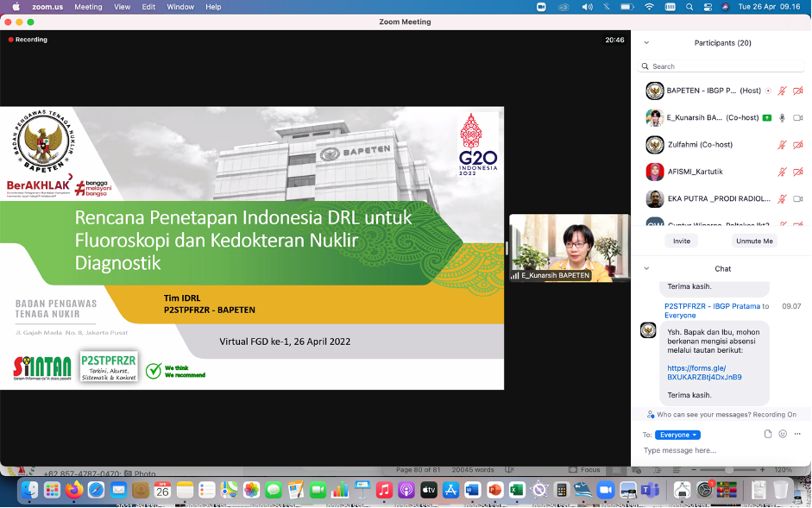Viewport: 812px width, 508px height.
Task: Open the 'Everyone' recipient dropdown
Action: [x=677, y=435]
